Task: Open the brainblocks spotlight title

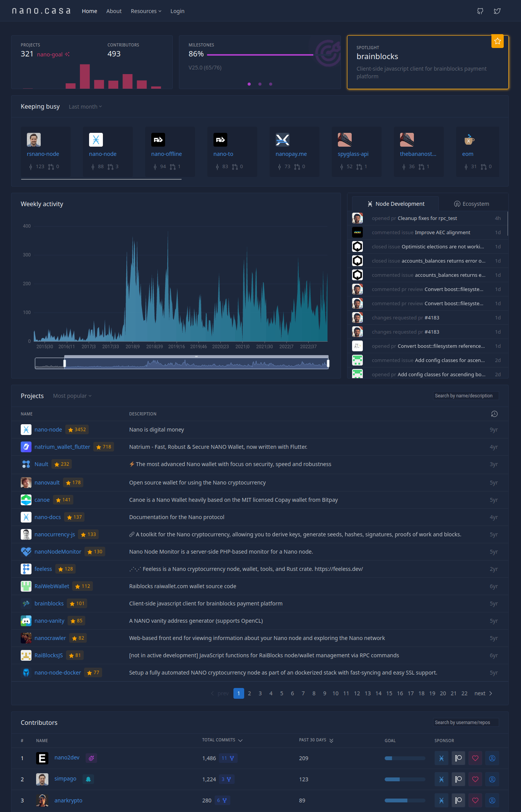Action: [377, 56]
